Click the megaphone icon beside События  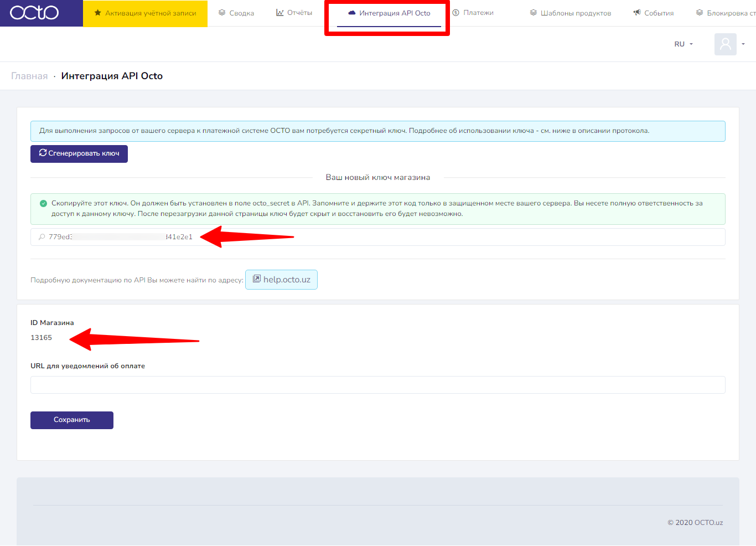637,13
